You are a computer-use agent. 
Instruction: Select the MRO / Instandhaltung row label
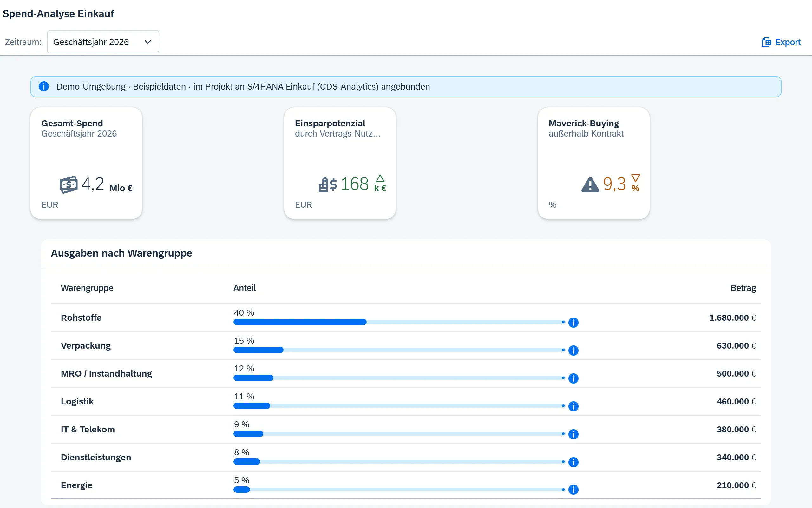tap(106, 374)
